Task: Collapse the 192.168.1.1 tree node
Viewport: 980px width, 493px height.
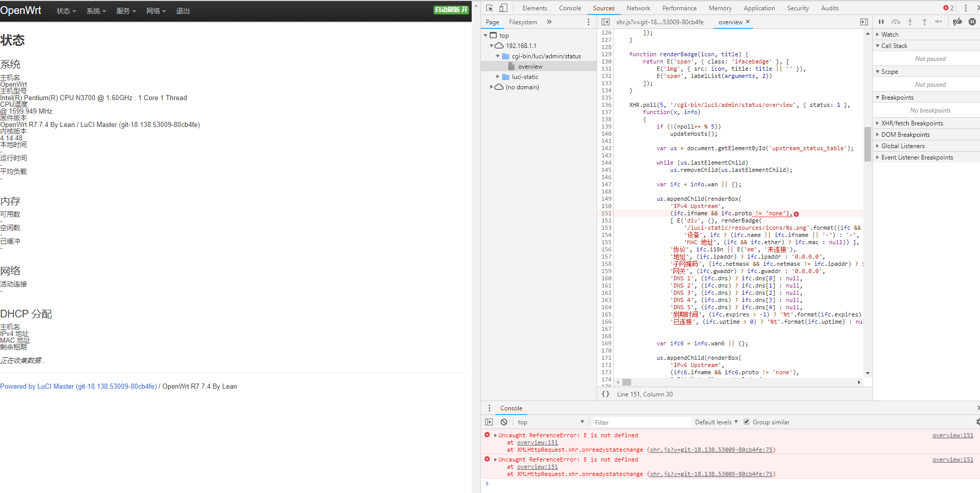Action: [492, 45]
